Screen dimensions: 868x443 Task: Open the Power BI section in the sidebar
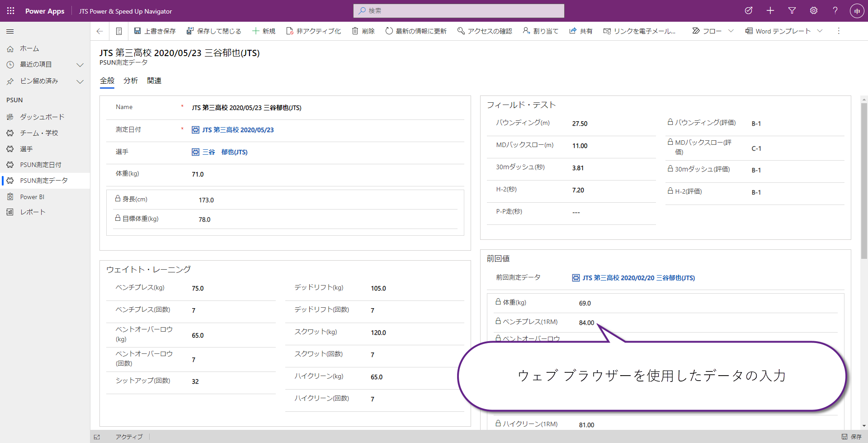(32, 196)
